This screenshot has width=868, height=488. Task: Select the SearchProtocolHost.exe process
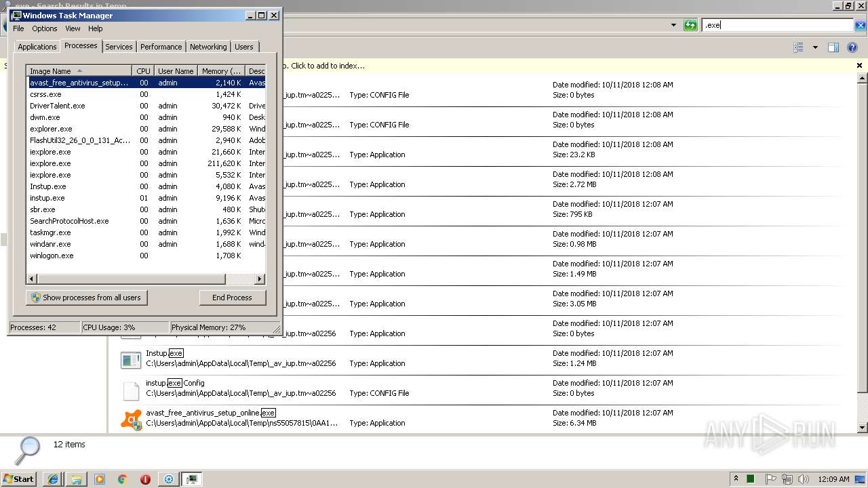[x=146, y=221]
